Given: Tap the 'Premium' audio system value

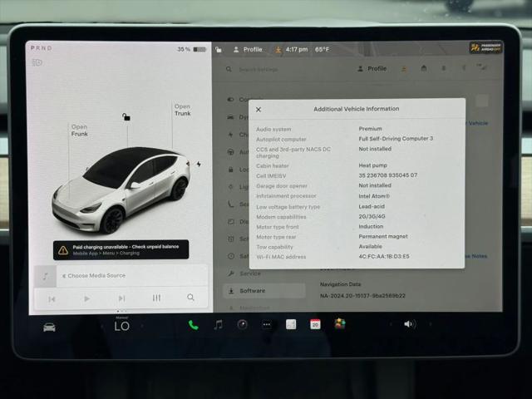Looking at the screenshot, I should tap(370, 129).
